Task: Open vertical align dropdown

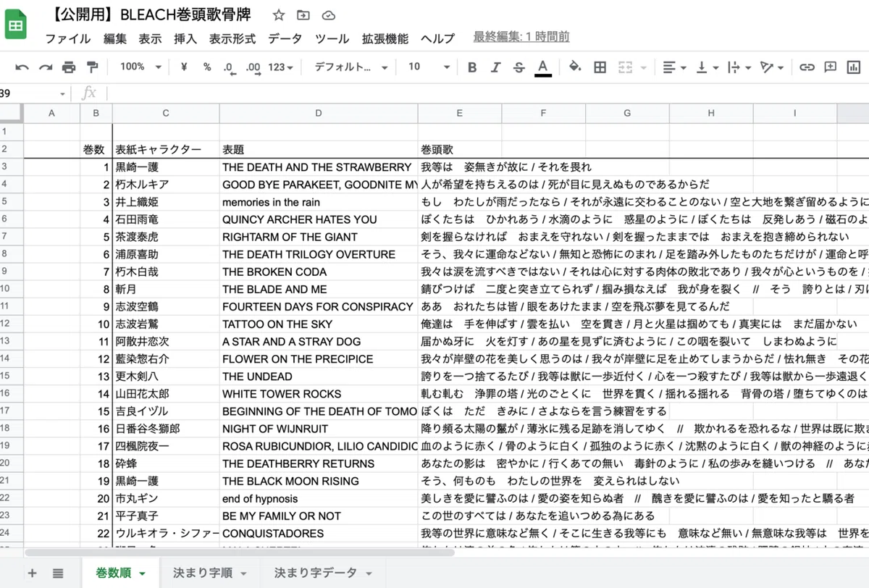Action: (708, 67)
